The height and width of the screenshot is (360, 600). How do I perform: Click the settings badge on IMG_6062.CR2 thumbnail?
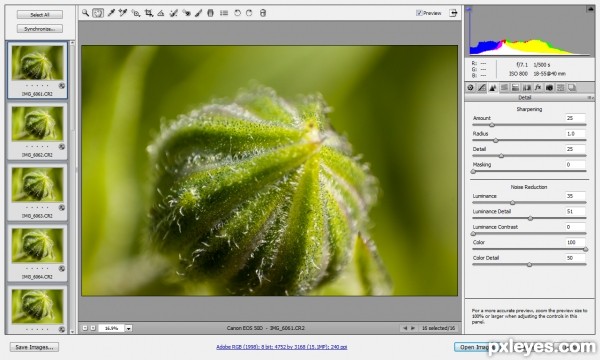62,147
